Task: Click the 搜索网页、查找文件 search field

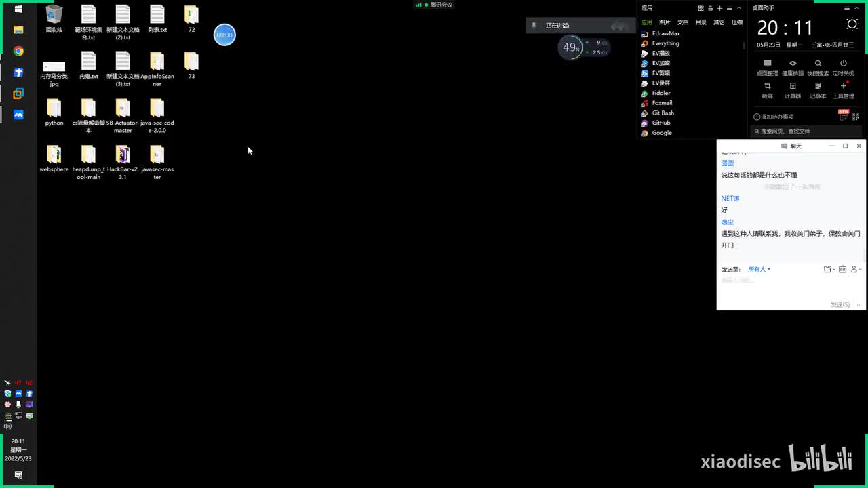Action: [x=807, y=131]
